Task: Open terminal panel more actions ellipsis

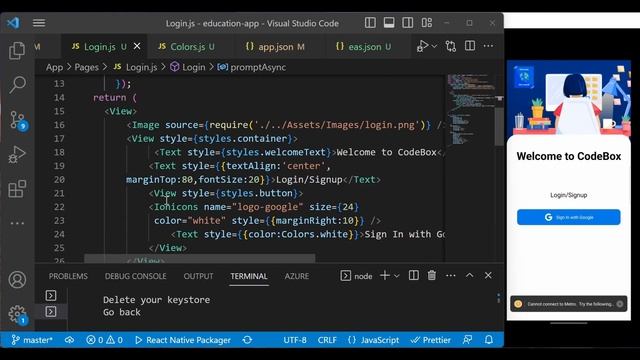Action: 451,276
